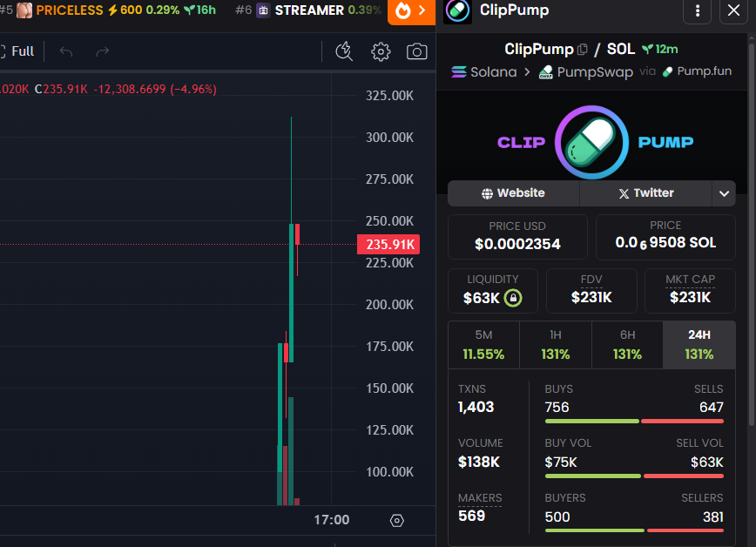The height and width of the screenshot is (547, 756).
Task: Select the 24H timeframe tab
Action: [699, 346]
